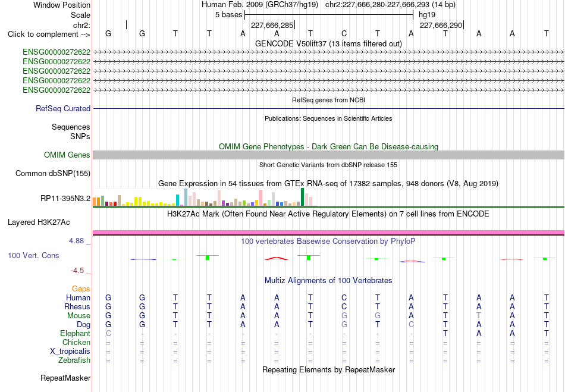Click the Mouse alignment row label
565x392 pixels.
click(x=79, y=316)
